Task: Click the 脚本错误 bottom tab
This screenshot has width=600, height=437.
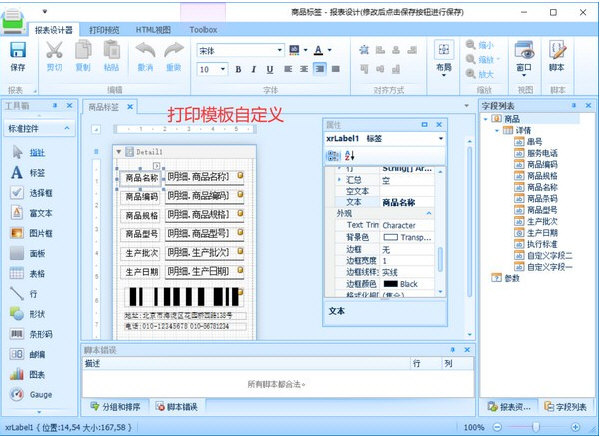Action: [180, 407]
